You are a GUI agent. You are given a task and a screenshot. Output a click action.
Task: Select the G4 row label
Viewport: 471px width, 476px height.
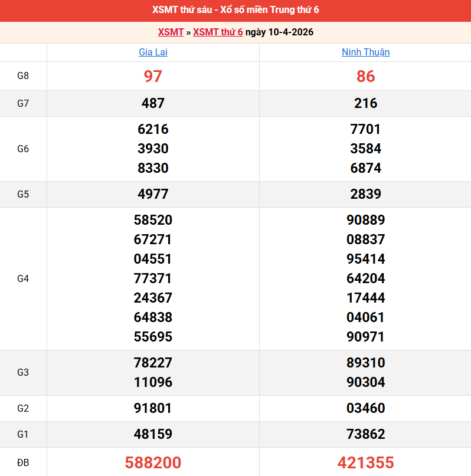point(23,278)
